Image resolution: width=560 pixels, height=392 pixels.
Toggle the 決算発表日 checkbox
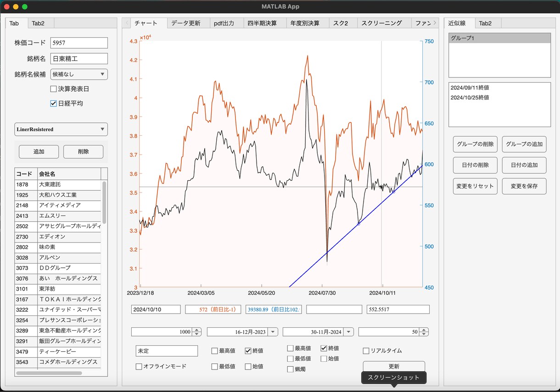tap(53, 89)
